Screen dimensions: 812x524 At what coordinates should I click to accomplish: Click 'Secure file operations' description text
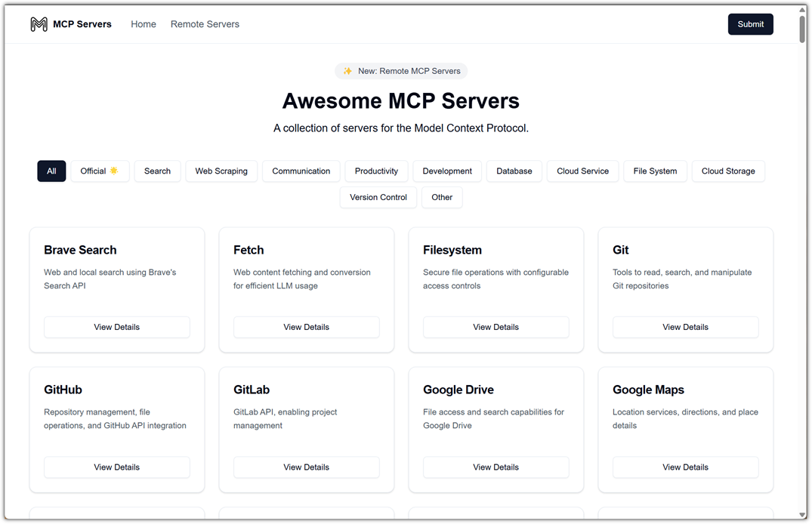[x=496, y=279]
